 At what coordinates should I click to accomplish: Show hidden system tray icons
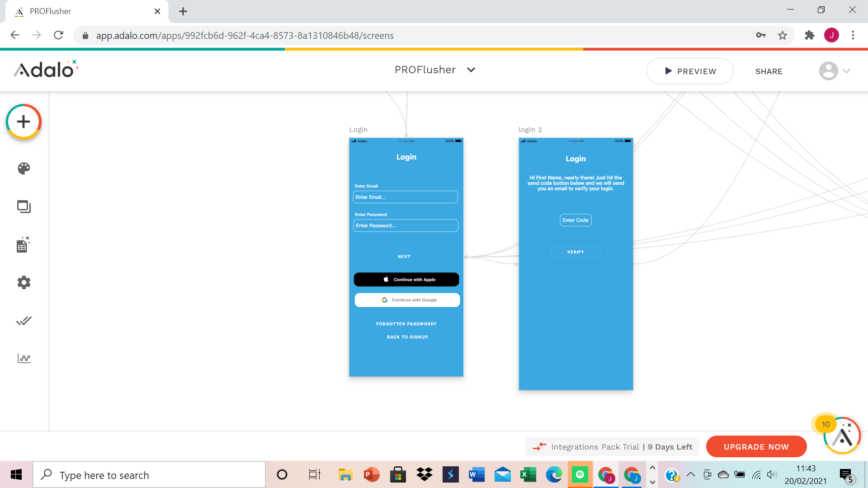pyautogui.click(x=690, y=474)
